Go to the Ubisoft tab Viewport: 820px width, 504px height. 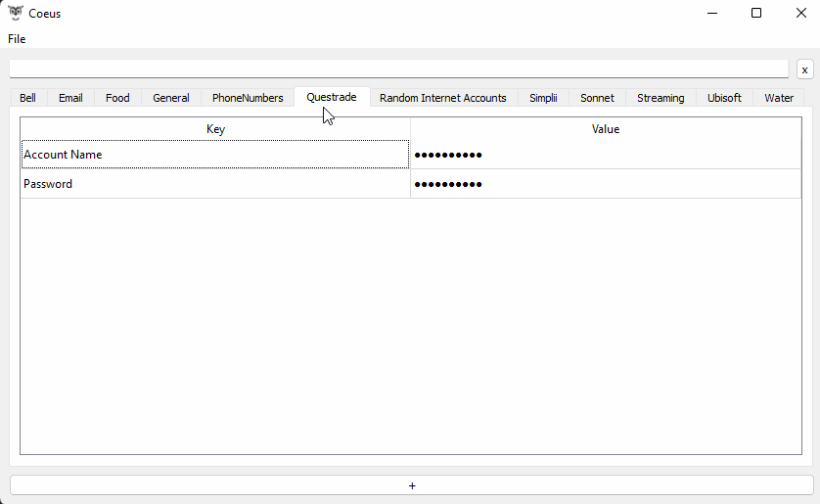[x=724, y=98]
